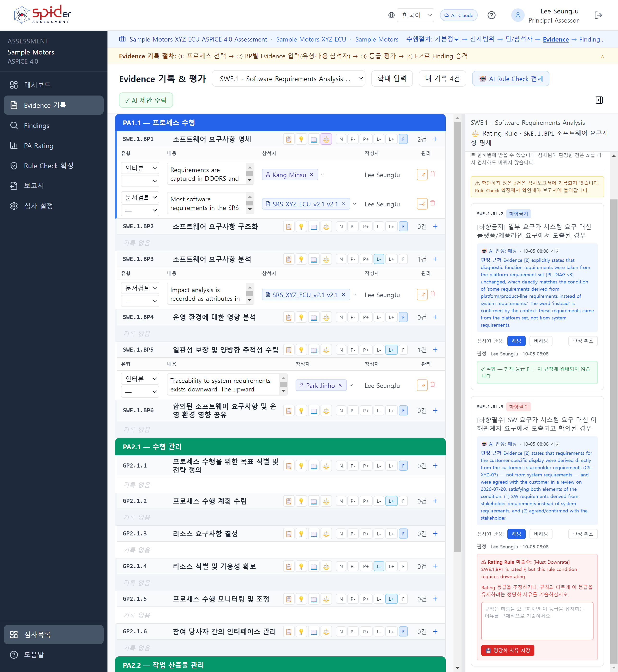Set SWE.1.BP5 rating to P-
This screenshot has width=618, height=672.
(x=353, y=350)
